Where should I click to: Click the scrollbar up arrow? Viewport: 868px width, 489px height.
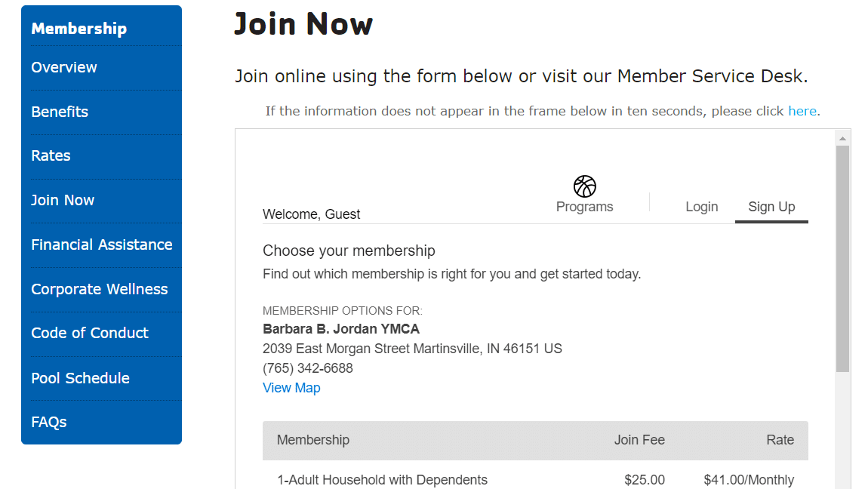tap(842, 138)
